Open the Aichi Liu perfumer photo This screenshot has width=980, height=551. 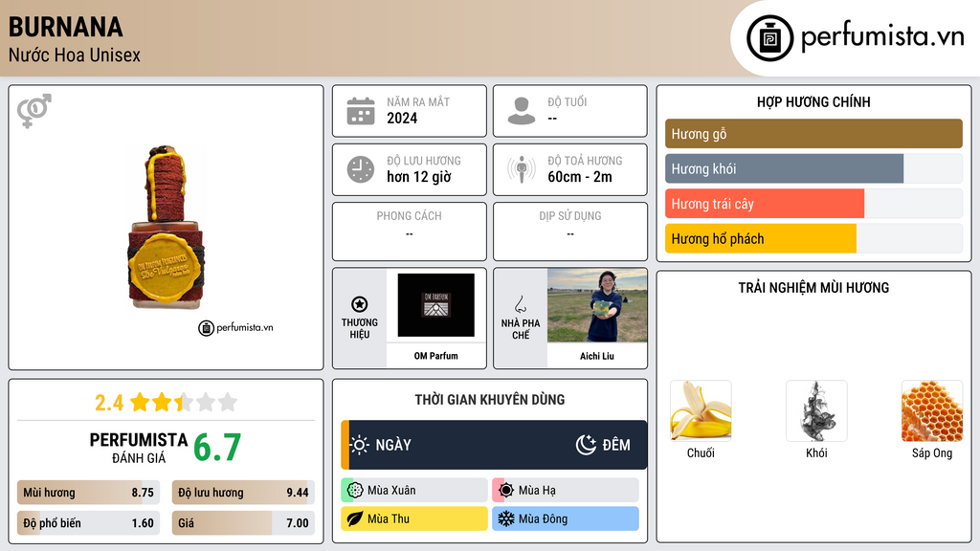pyautogui.click(x=597, y=305)
